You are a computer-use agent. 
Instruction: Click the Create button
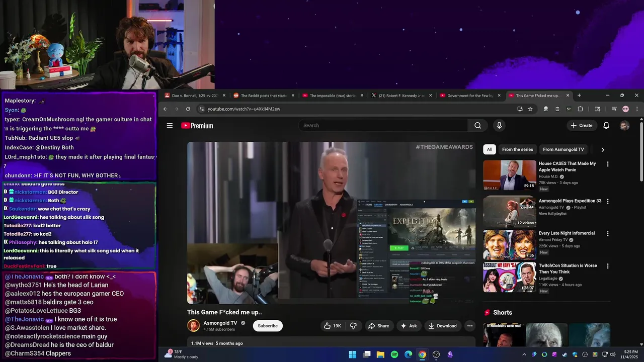582,126
